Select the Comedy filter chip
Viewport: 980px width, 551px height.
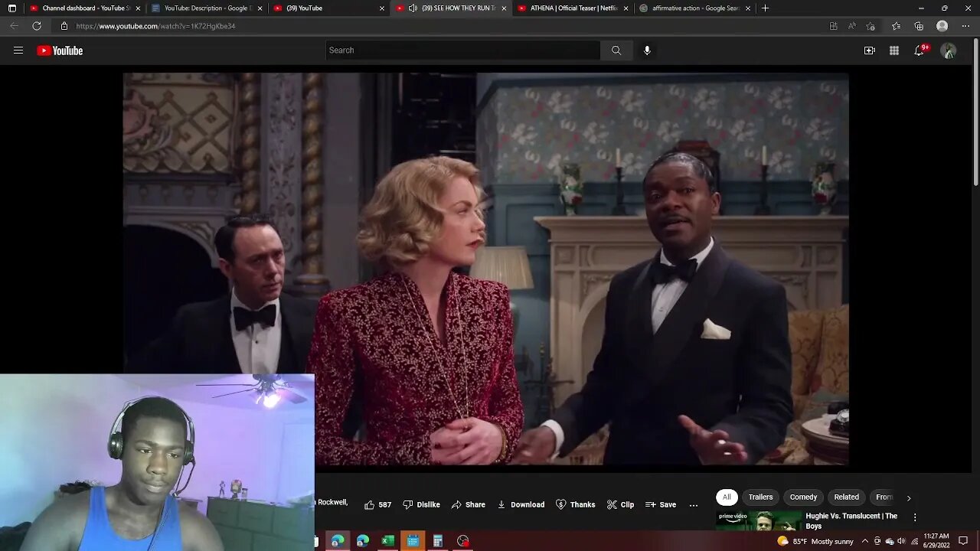(803, 497)
